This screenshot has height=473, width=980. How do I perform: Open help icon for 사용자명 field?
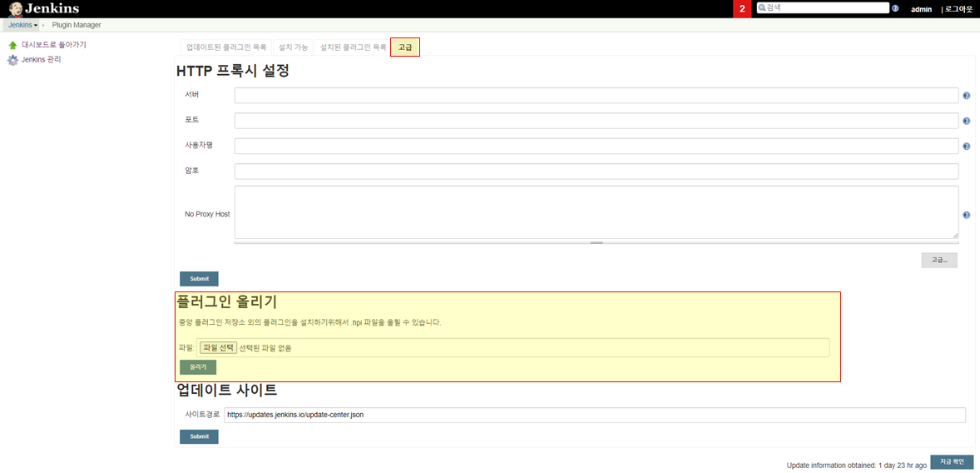click(x=966, y=147)
